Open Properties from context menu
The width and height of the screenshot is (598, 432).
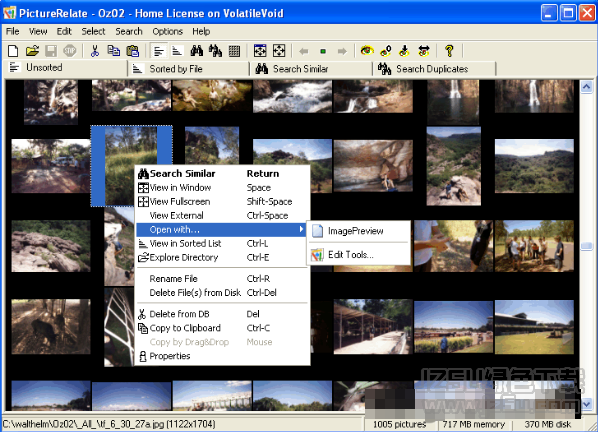222,356
